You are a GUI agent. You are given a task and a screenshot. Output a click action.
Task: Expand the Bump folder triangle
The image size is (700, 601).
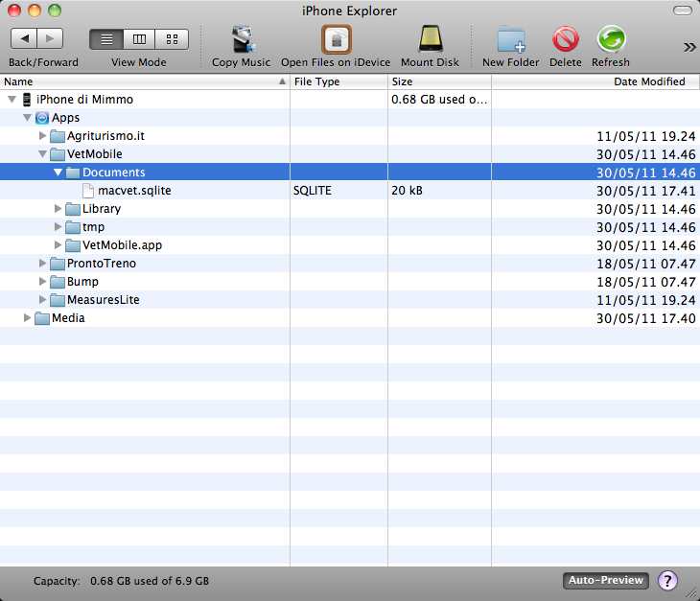coord(43,282)
